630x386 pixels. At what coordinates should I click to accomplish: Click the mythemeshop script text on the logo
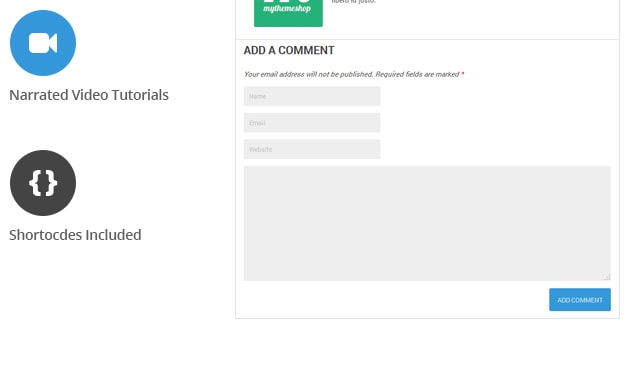pyautogui.click(x=287, y=8)
